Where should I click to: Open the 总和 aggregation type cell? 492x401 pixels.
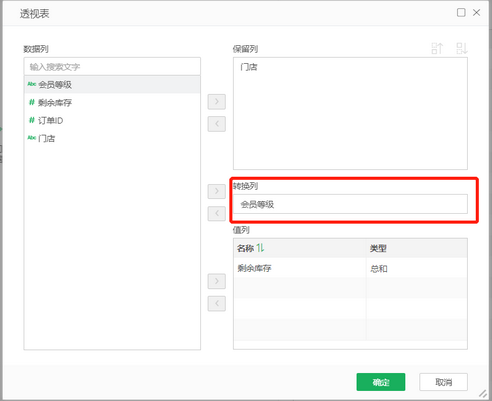(x=417, y=268)
